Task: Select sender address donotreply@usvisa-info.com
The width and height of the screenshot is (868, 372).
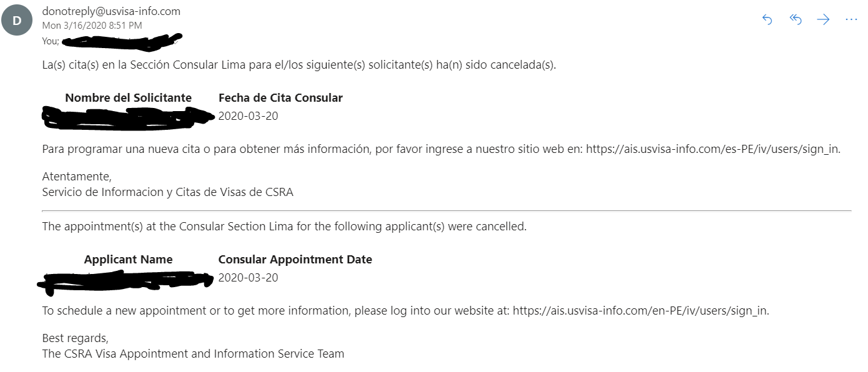Action: pos(111,11)
